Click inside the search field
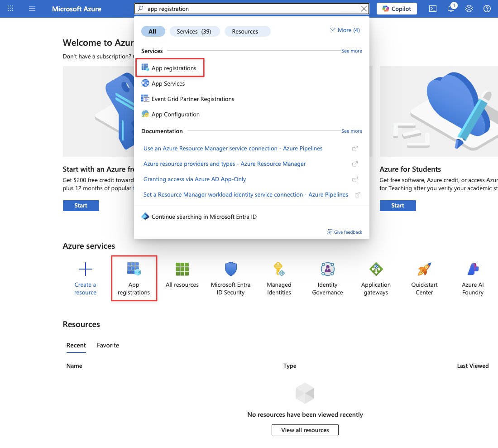498x448 pixels. coord(253,9)
